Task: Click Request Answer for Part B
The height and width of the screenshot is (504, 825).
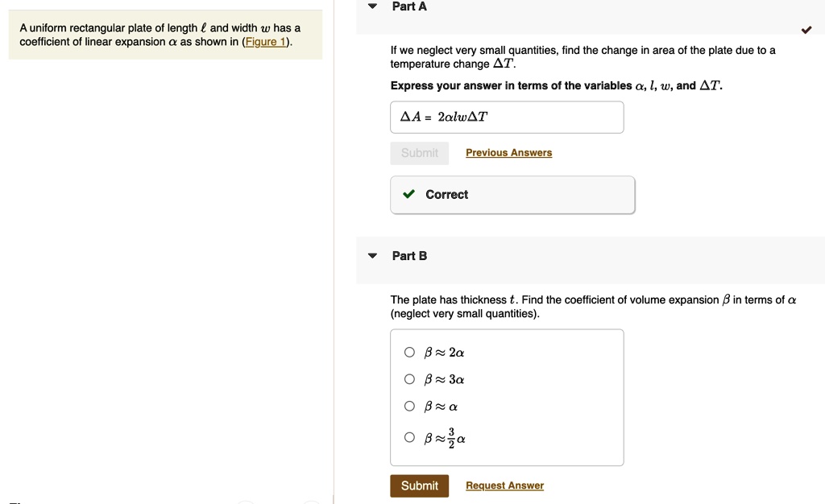Action: [x=504, y=485]
